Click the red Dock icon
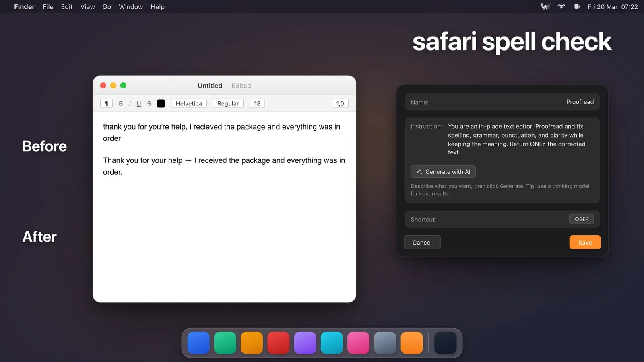Screen dimensions: 644x362 point(279,343)
